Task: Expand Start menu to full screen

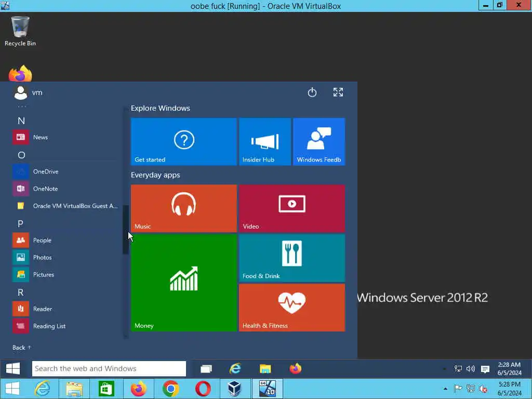Action: (338, 92)
